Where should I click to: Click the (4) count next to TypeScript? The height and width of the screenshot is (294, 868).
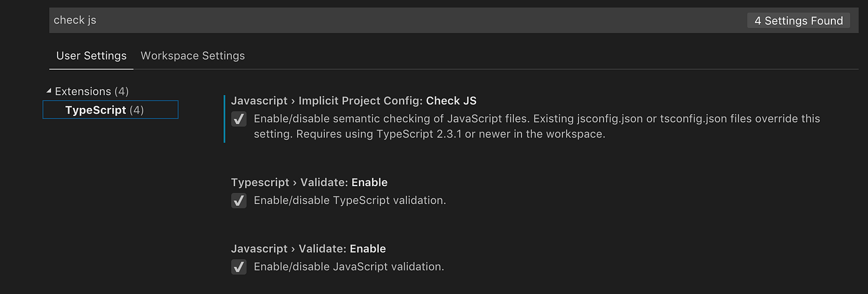(x=136, y=110)
